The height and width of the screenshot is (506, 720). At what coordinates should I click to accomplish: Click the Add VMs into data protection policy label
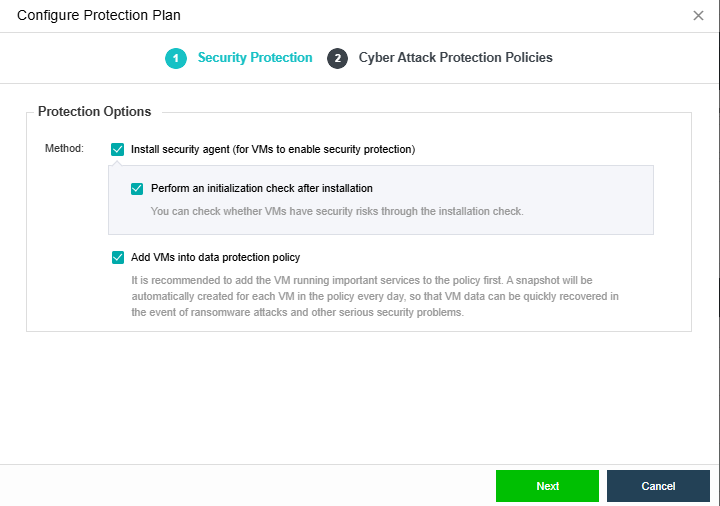pos(215,257)
